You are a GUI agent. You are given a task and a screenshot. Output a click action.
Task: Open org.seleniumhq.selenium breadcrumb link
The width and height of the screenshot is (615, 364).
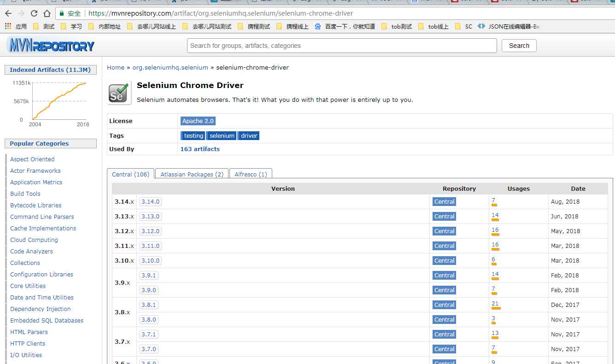point(170,67)
